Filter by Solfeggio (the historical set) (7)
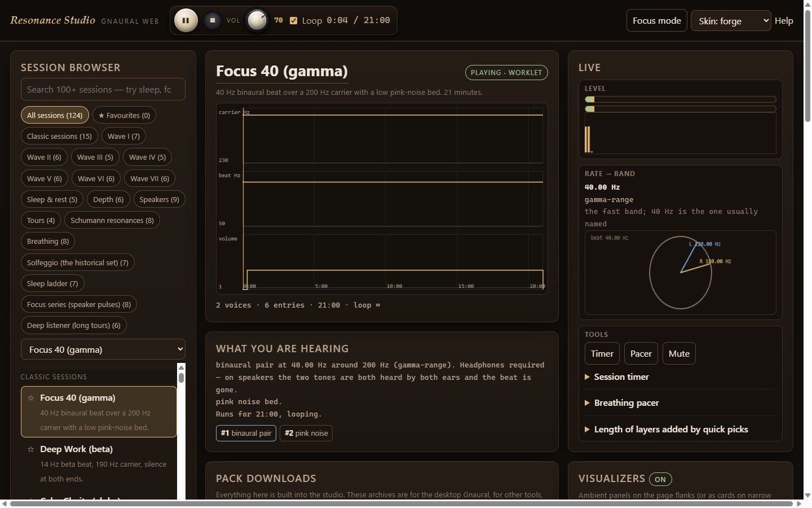 click(78, 262)
